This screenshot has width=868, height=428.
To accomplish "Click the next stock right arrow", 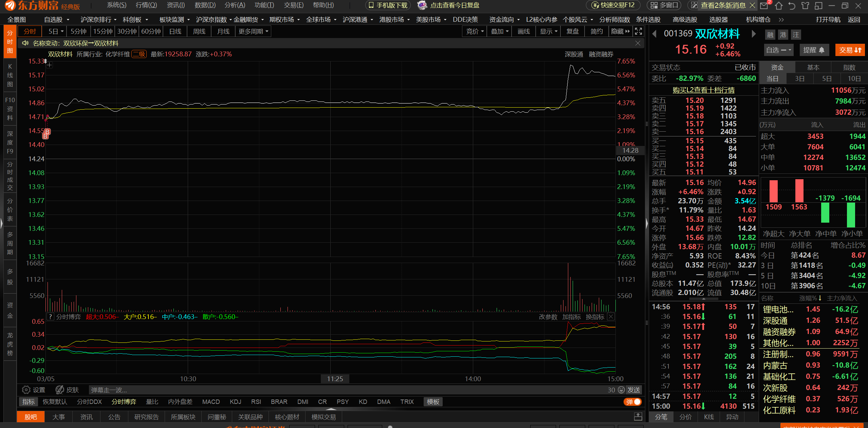I will pos(754,34).
